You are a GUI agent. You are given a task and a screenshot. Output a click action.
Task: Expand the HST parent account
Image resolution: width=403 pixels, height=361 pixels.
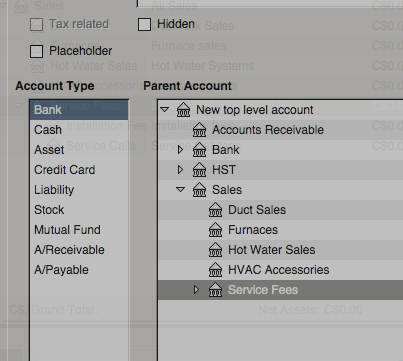click(x=180, y=170)
